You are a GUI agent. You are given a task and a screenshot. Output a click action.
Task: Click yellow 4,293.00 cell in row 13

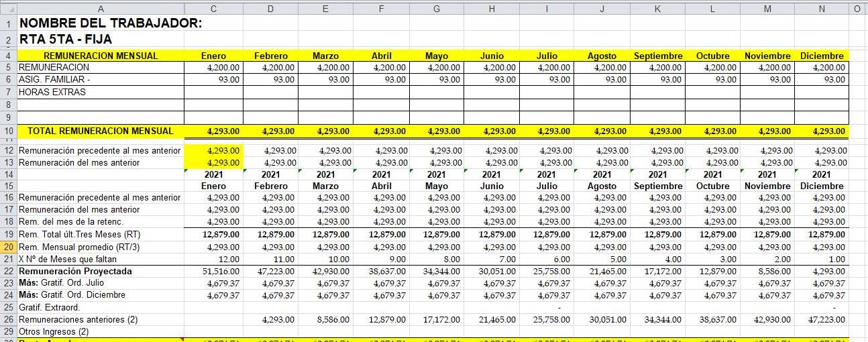[214, 163]
